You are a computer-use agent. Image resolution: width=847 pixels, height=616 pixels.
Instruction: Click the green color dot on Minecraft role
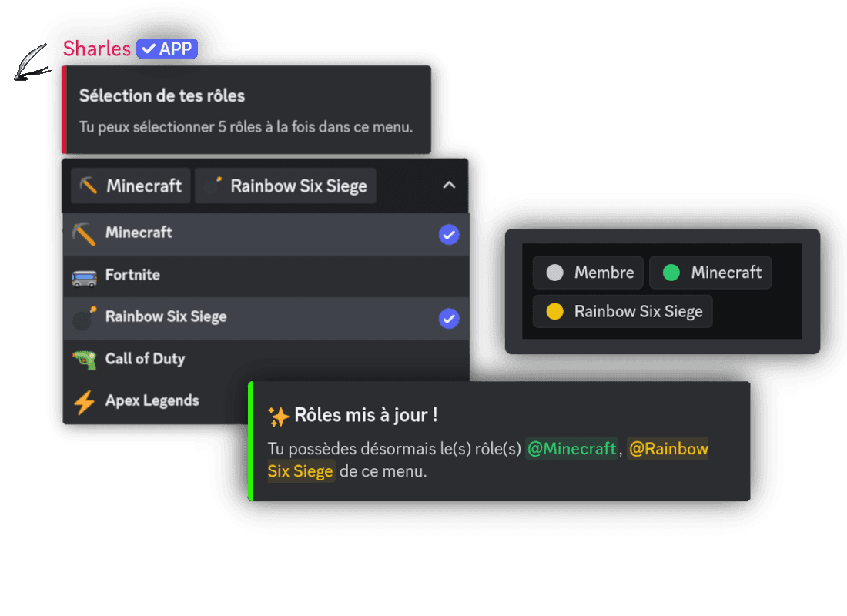671,273
